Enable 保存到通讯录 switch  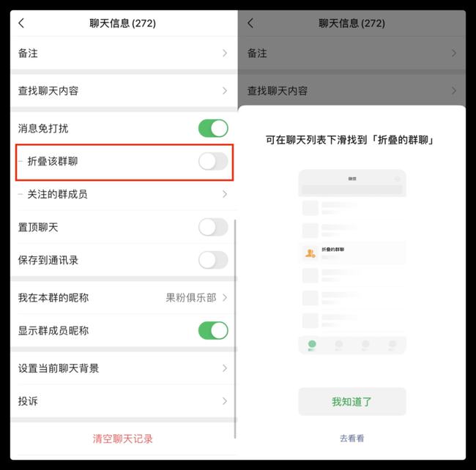pos(213,260)
